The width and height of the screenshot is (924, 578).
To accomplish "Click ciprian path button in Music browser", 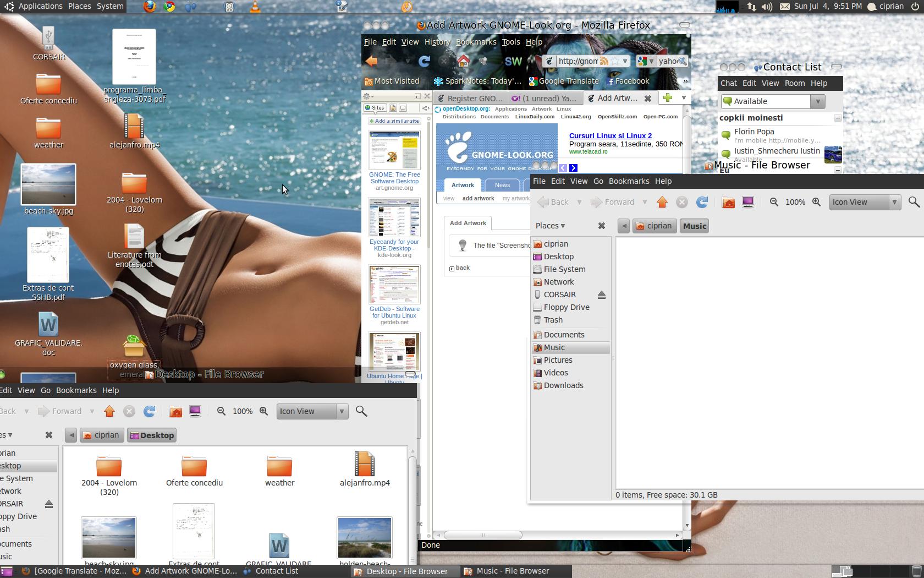I will [x=654, y=226].
